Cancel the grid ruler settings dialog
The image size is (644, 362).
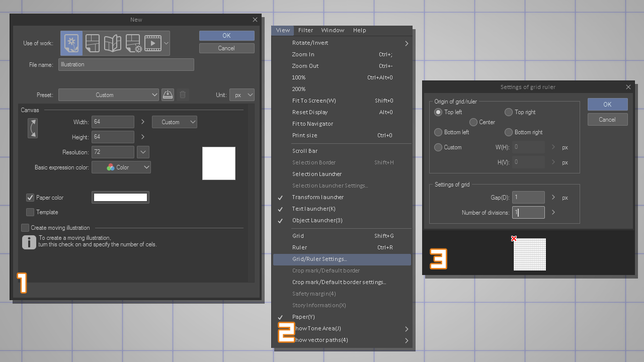coord(607,120)
